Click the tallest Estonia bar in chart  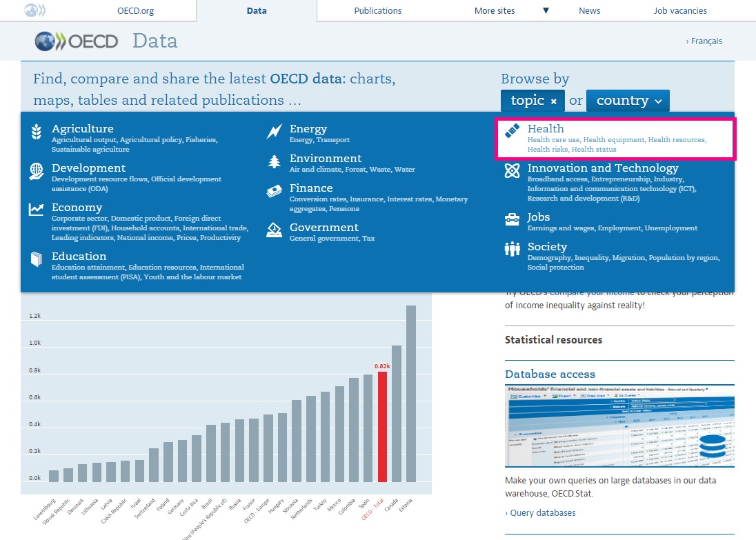pyautogui.click(x=411, y=393)
